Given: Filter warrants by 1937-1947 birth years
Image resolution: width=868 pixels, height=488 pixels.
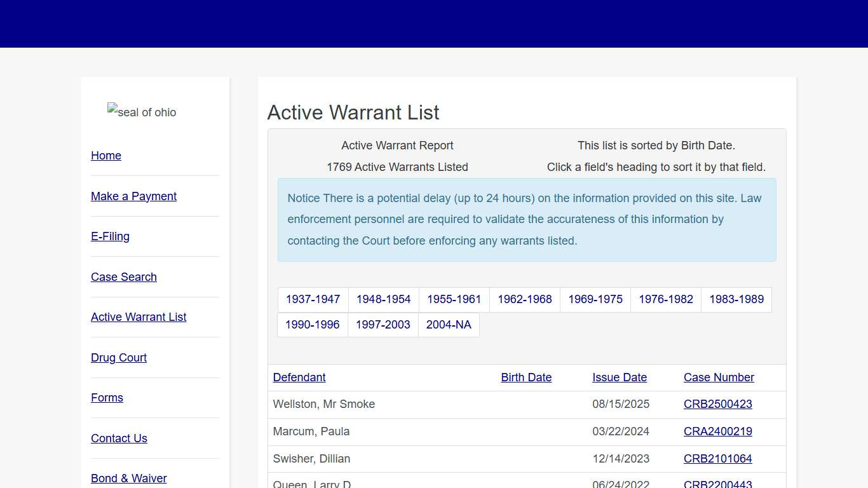Looking at the screenshot, I should [x=313, y=299].
